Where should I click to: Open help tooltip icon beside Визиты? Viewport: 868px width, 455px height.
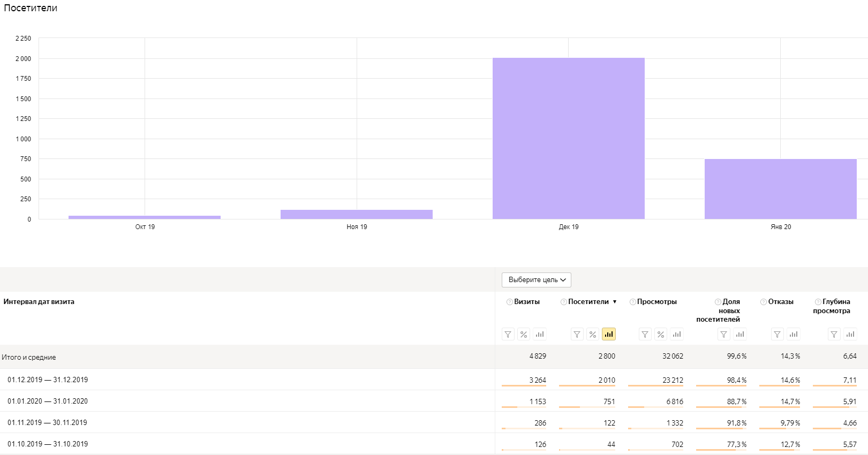coord(509,302)
